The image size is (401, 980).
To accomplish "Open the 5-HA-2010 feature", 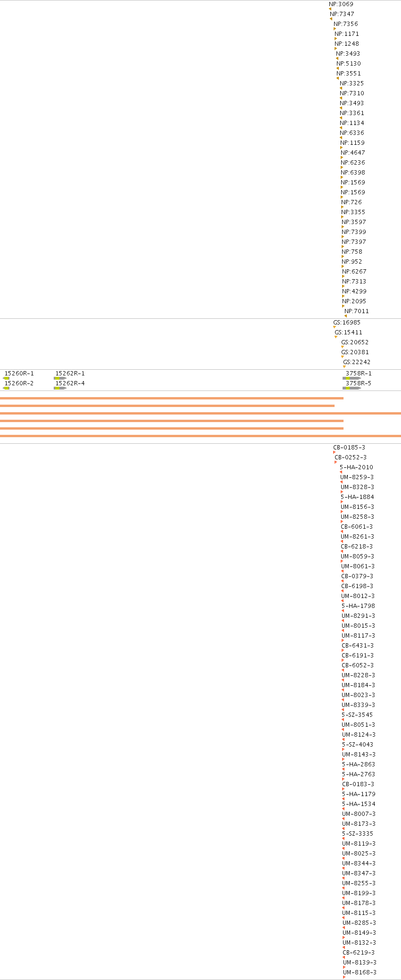I will click(356, 467).
